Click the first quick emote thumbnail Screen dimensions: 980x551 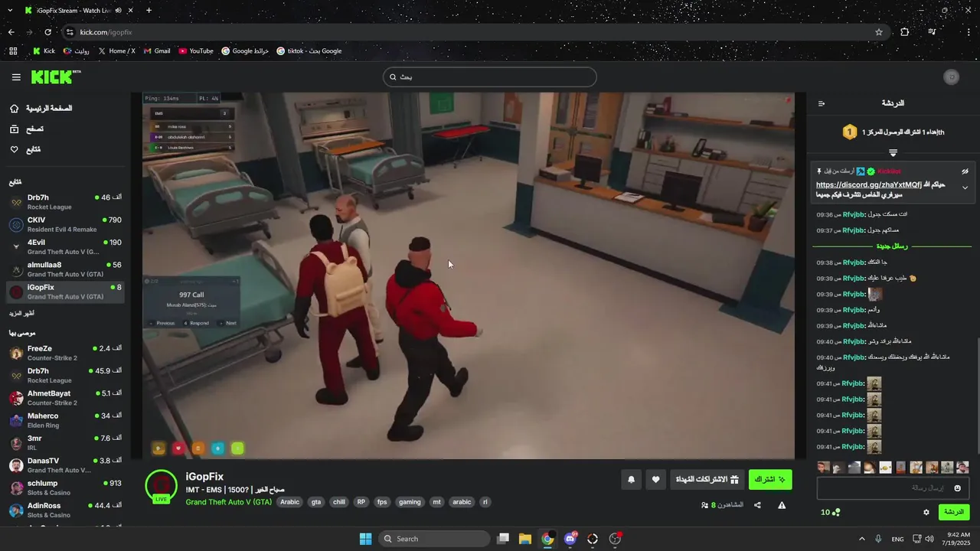[823, 467]
